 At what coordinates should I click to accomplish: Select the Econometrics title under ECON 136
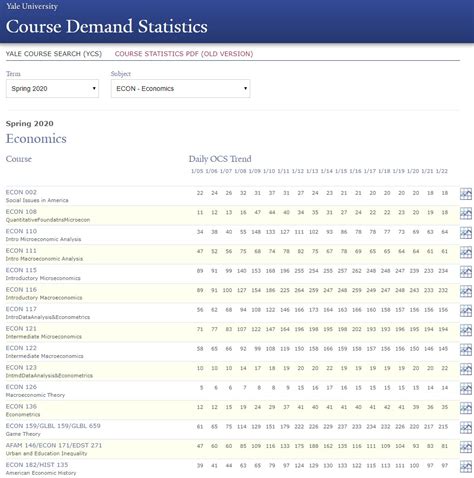click(x=23, y=415)
